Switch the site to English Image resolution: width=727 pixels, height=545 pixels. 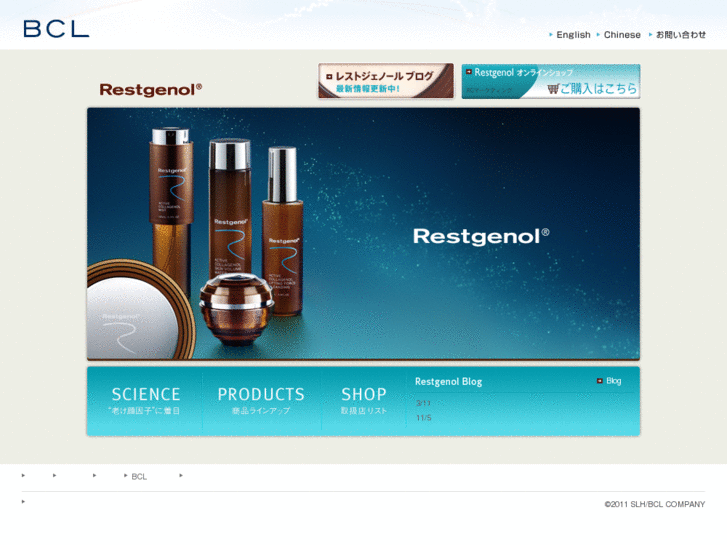point(573,35)
